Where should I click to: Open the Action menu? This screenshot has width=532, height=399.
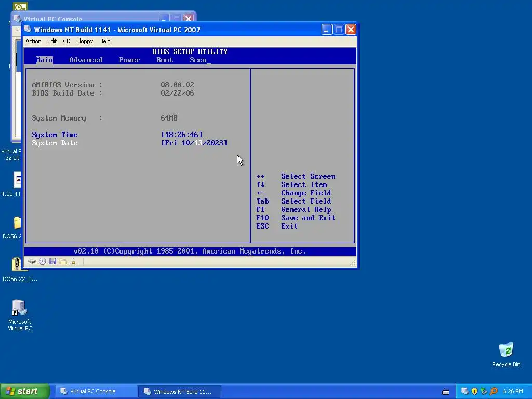(x=33, y=41)
